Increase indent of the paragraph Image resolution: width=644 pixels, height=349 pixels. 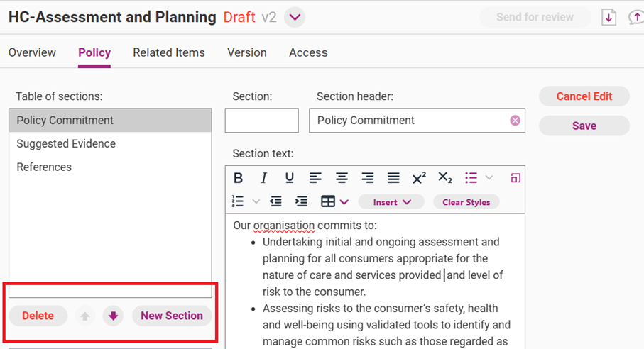[302, 202]
